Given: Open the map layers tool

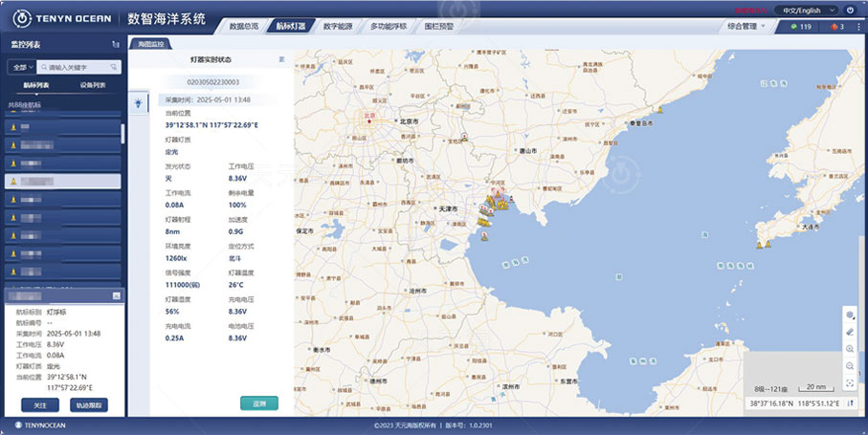Looking at the screenshot, I should click(x=850, y=315).
